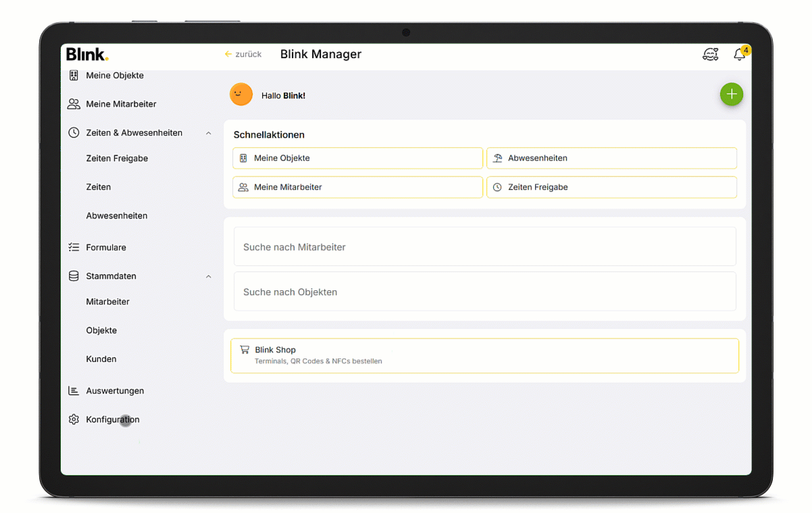Click the zurück back link
The image size is (812, 513).
click(243, 55)
